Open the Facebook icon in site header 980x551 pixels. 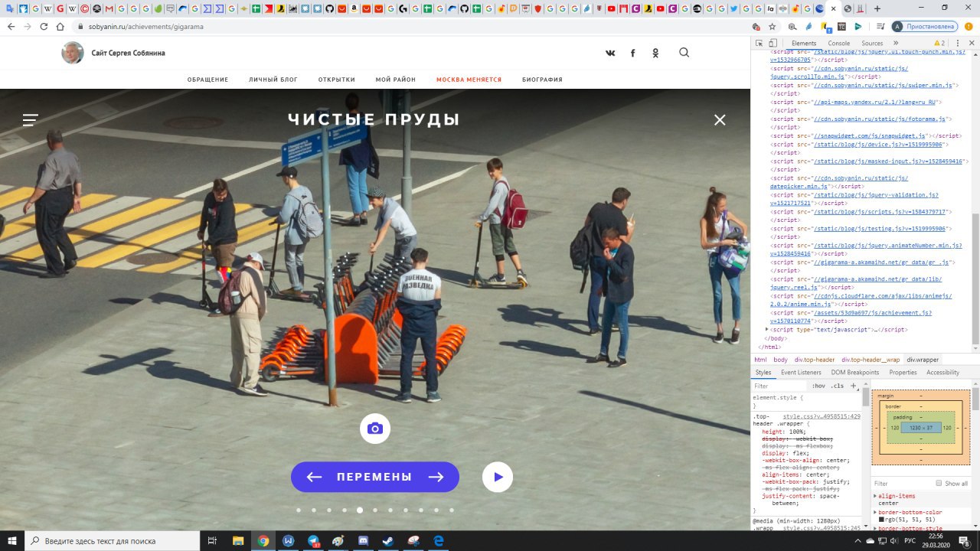[x=632, y=53]
